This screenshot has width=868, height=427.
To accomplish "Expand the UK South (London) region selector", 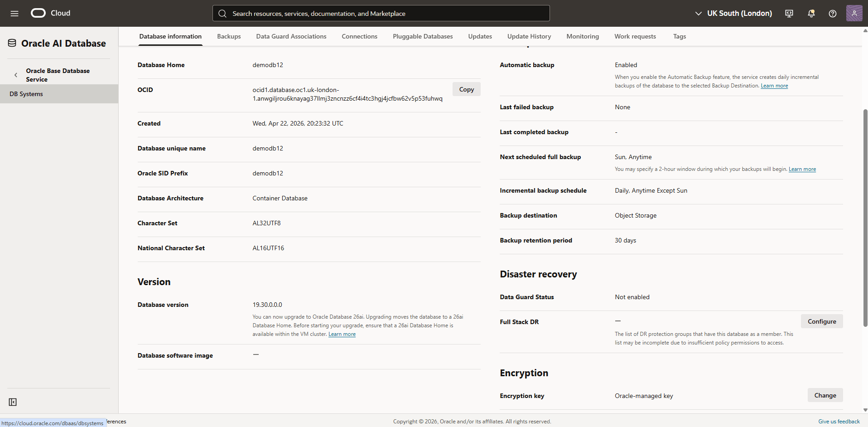I will (x=733, y=13).
